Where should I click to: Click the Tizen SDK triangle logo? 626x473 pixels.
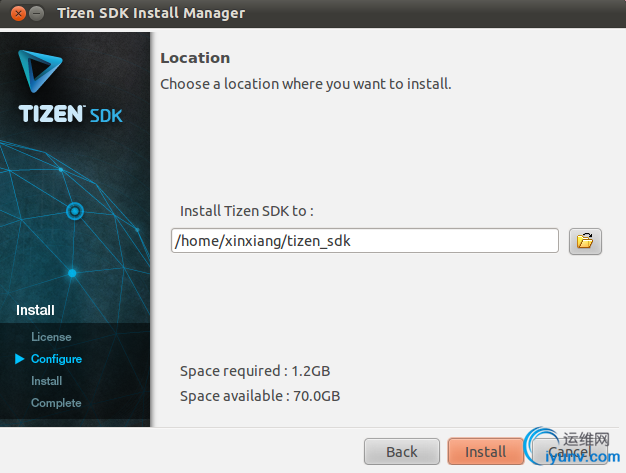(40, 71)
